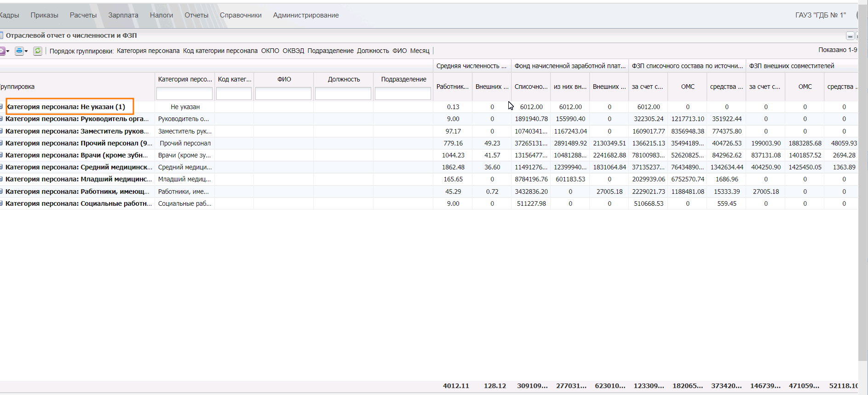Refresh the report with the green arrows icon
This screenshot has height=395, width=868.
38,51
